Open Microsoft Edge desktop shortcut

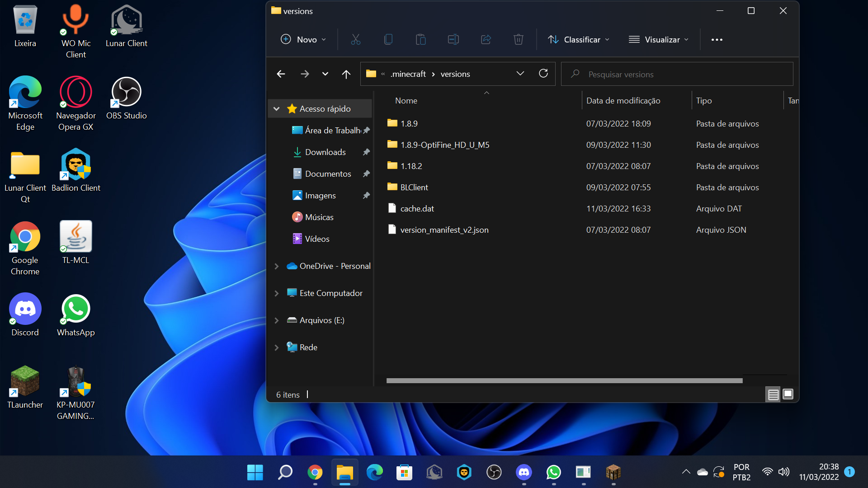25,104
